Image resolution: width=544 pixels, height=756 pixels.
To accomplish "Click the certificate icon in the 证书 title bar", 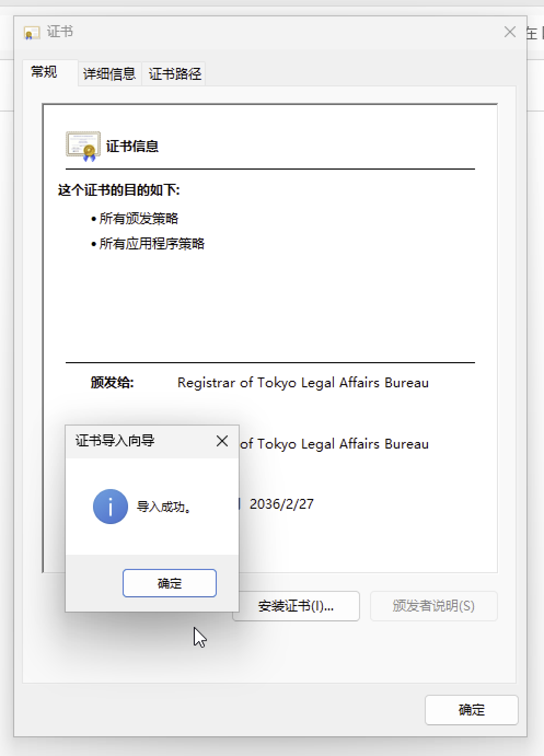I will point(32,33).
